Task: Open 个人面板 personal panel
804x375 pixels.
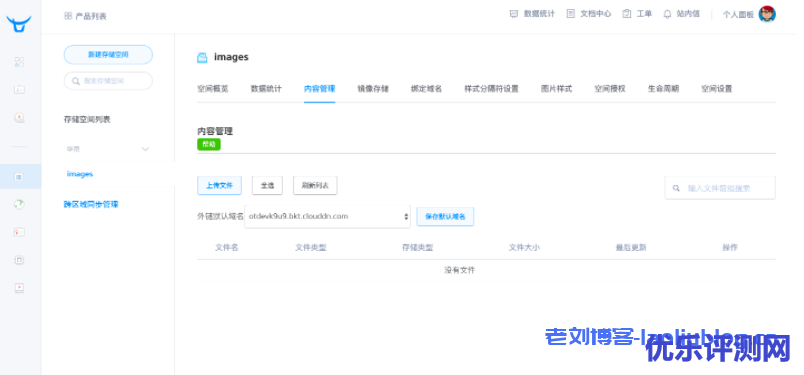Action: 738,15
